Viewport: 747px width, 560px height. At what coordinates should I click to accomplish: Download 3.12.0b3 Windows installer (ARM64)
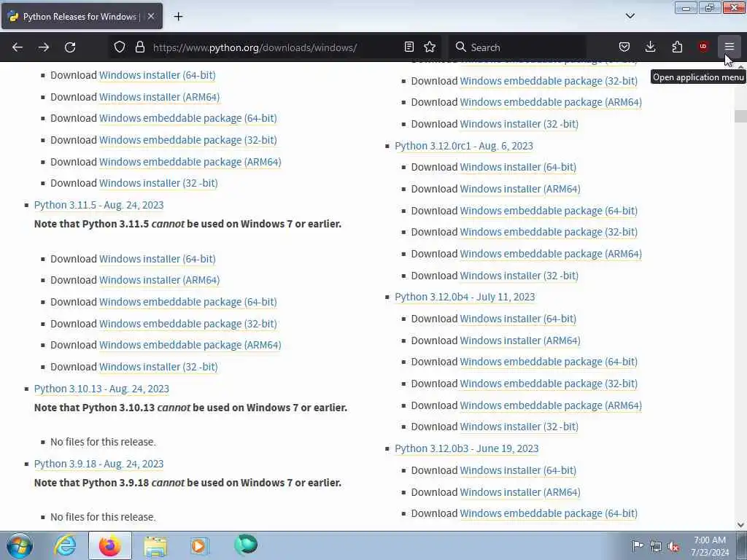pos(519,492)
